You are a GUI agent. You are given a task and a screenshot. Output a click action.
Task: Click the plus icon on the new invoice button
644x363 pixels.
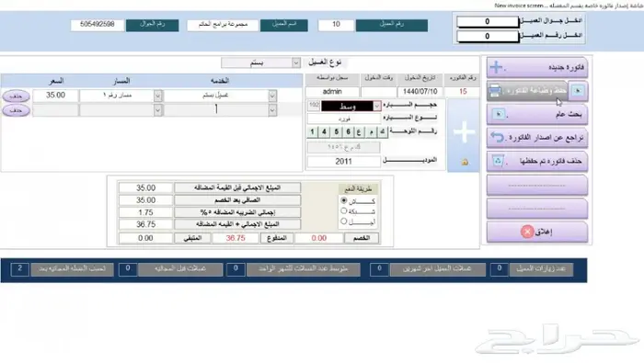point(497,67)
